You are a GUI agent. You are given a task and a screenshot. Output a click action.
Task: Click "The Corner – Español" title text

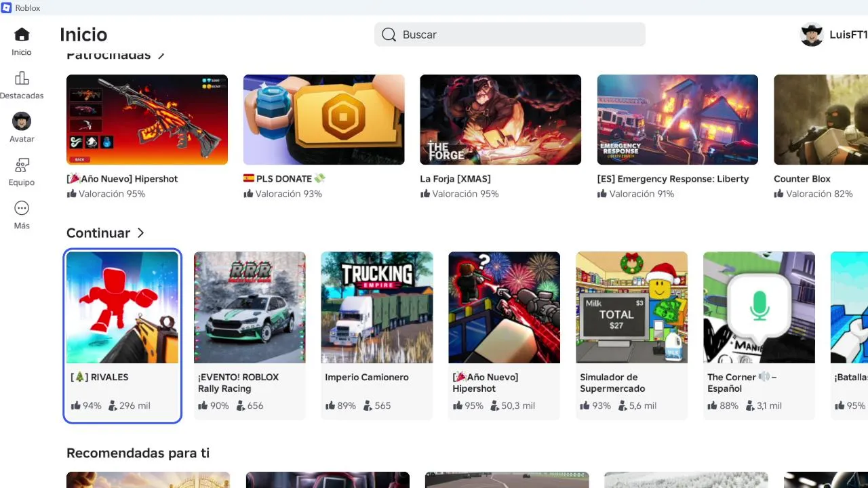742,383
